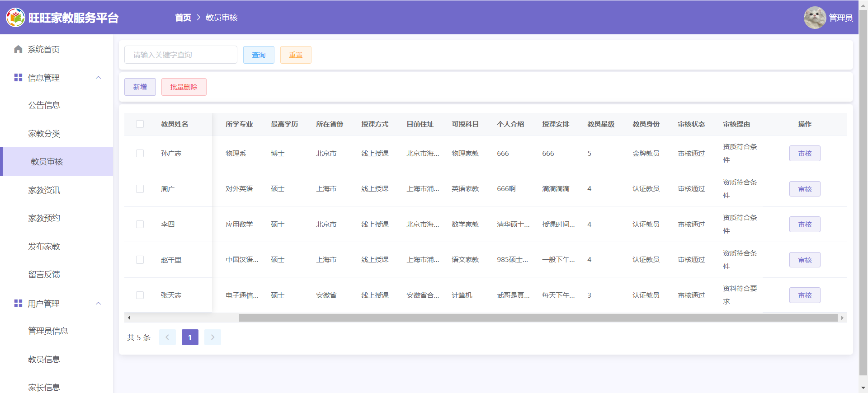This screenshot has width=868, height=393.
Task: Click the 查询 search button
Action: [x=259, y=55]
